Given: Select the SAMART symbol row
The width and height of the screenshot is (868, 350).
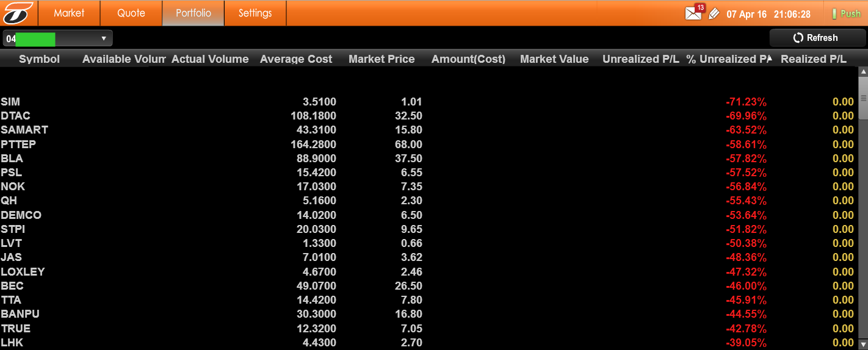Looking at the screenshot, I should [x=429, y=130].
